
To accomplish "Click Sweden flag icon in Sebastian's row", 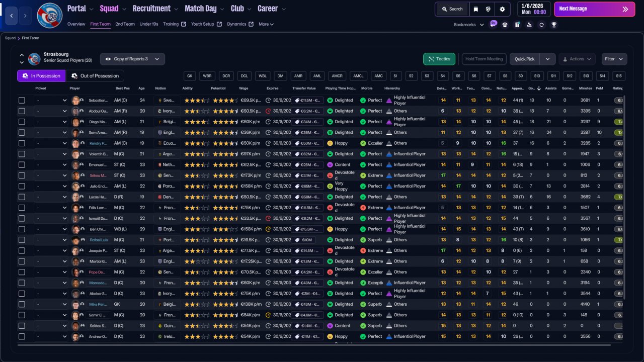I will point(159,100).
